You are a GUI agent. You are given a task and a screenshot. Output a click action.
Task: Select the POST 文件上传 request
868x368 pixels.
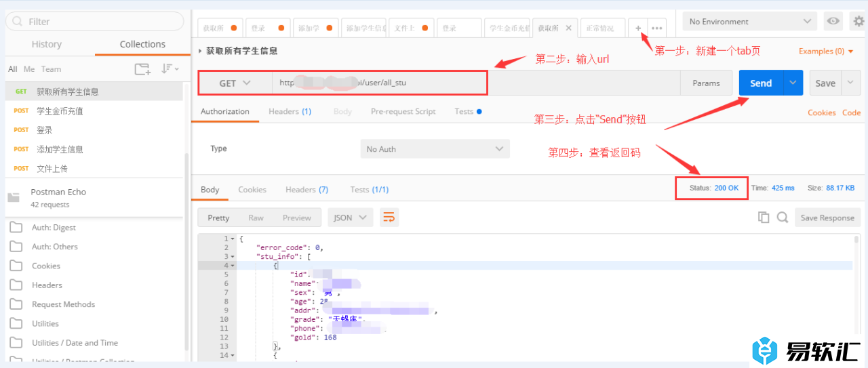coord(94,168)
